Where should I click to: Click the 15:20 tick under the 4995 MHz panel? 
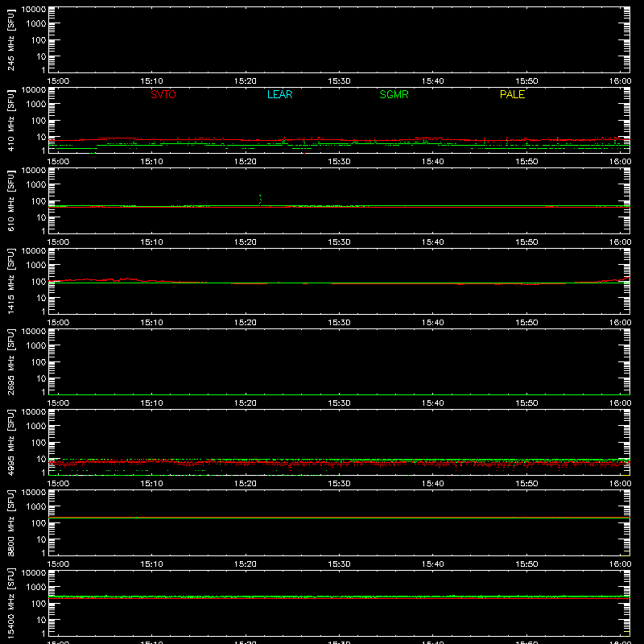tap(246, 484)
